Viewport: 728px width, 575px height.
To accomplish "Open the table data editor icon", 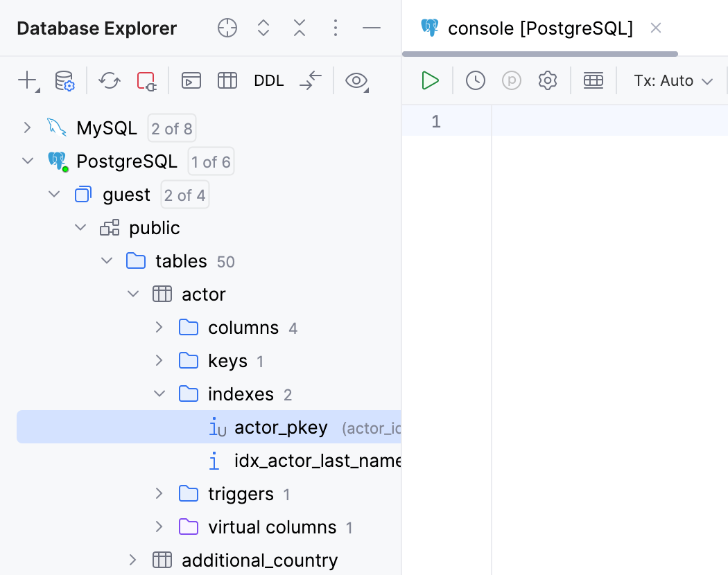I will click(x=227, y=80).
